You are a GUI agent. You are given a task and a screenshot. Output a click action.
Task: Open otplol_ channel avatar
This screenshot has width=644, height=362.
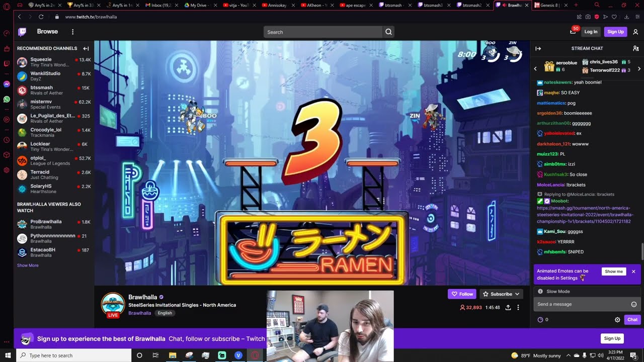[22, 161]
